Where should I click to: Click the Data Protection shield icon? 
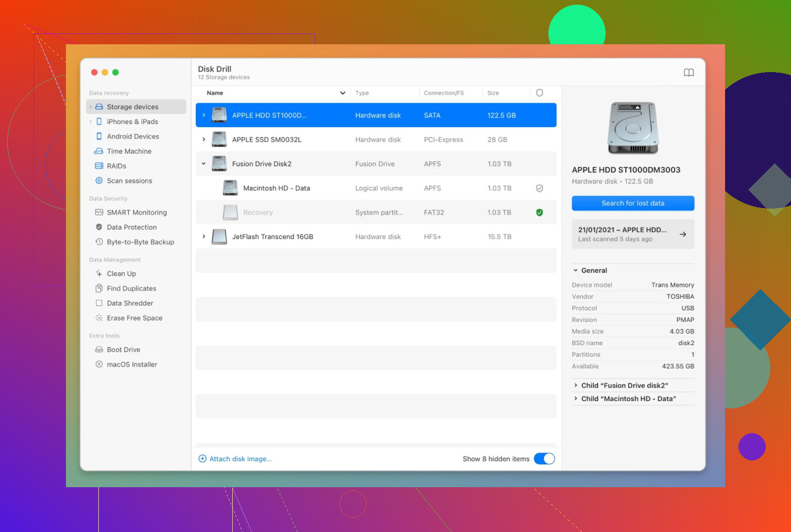(99, 227)
